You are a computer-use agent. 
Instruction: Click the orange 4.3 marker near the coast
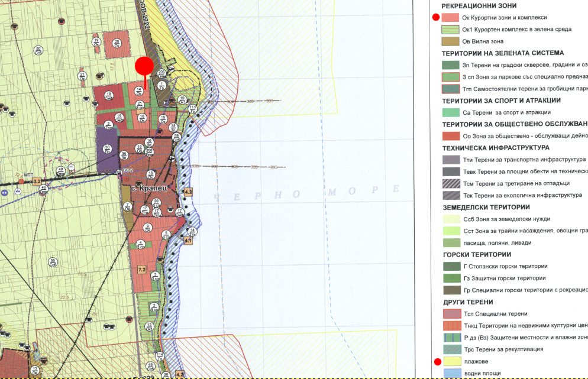189,192
